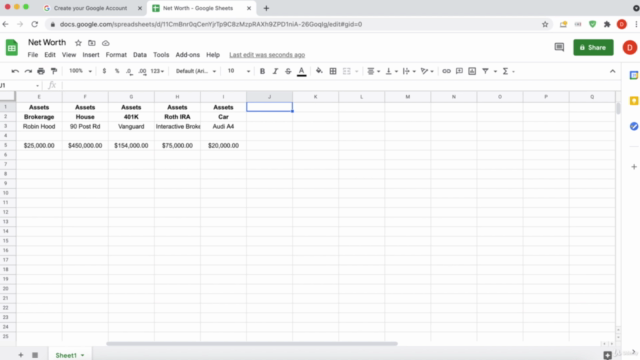Click the green Share button

(x=593, y=47)
